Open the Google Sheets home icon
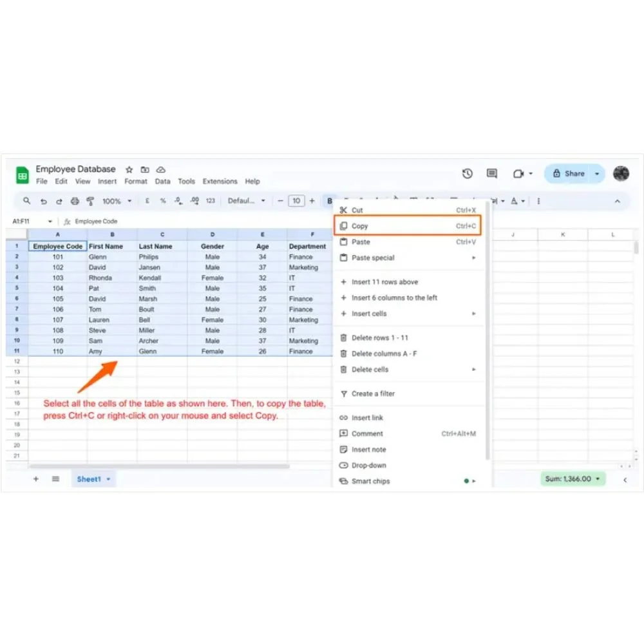The image size is (644, 644). (22, 175)
